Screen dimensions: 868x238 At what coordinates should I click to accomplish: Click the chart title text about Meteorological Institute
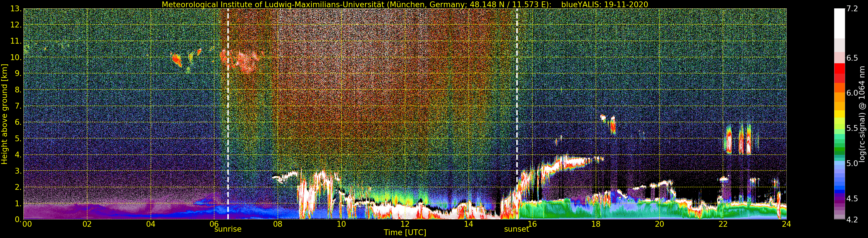[x=357, y=4]
